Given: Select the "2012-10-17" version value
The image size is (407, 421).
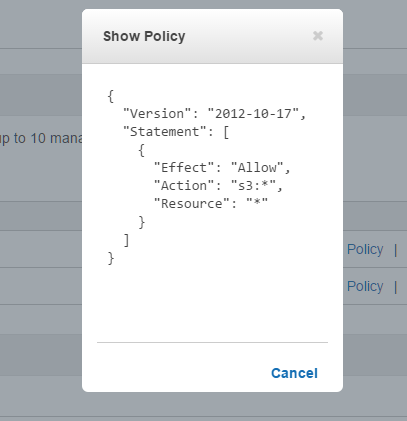Looking at the screenshot, I should point(253,114).
